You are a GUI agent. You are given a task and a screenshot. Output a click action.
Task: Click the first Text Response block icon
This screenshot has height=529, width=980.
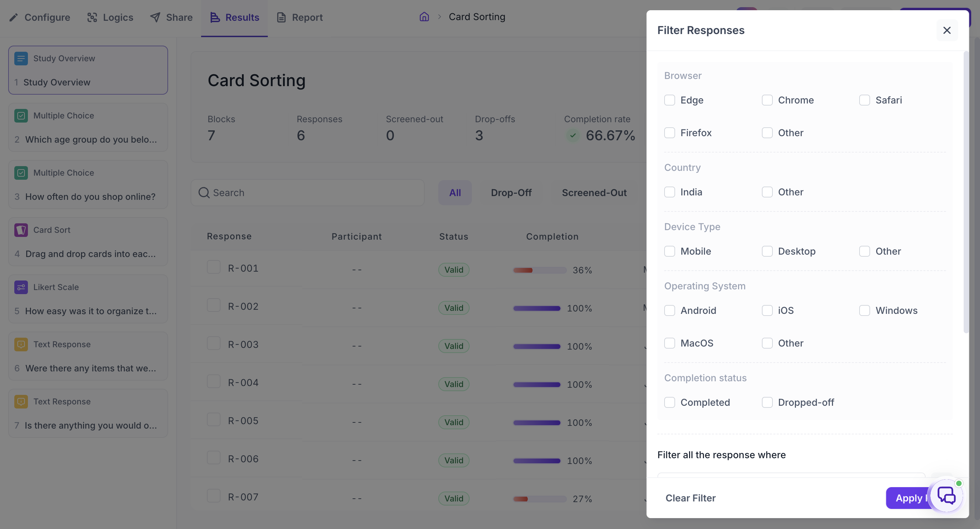[21, 344]
